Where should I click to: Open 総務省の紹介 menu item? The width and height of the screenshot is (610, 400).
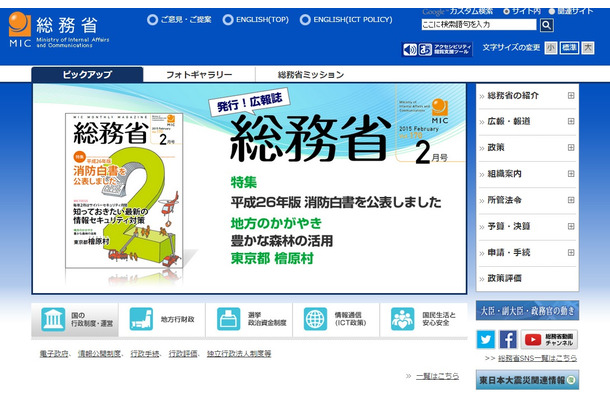[513, 95]
